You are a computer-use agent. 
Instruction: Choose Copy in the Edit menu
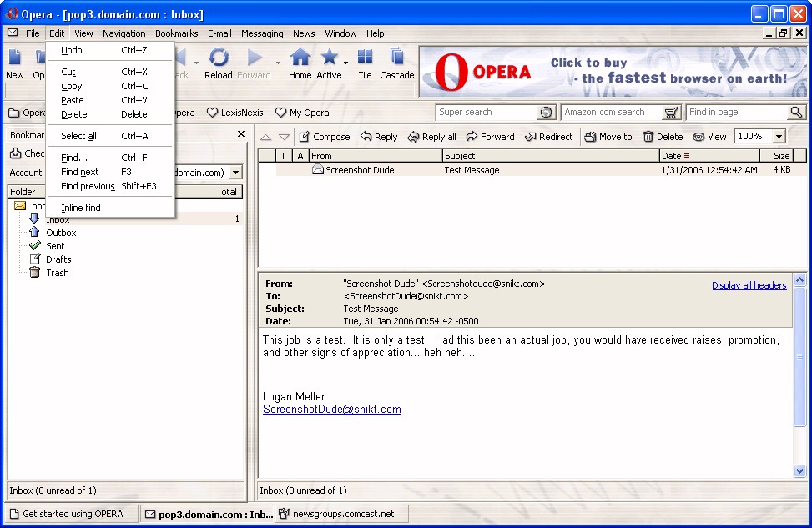coord(110,86)
